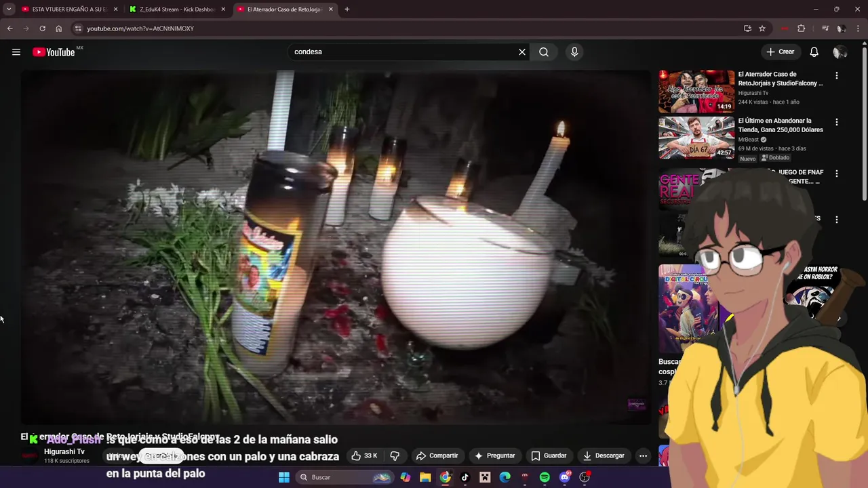
Task: Open a new browser tab with plus
Action: click(x=347, y=9)
